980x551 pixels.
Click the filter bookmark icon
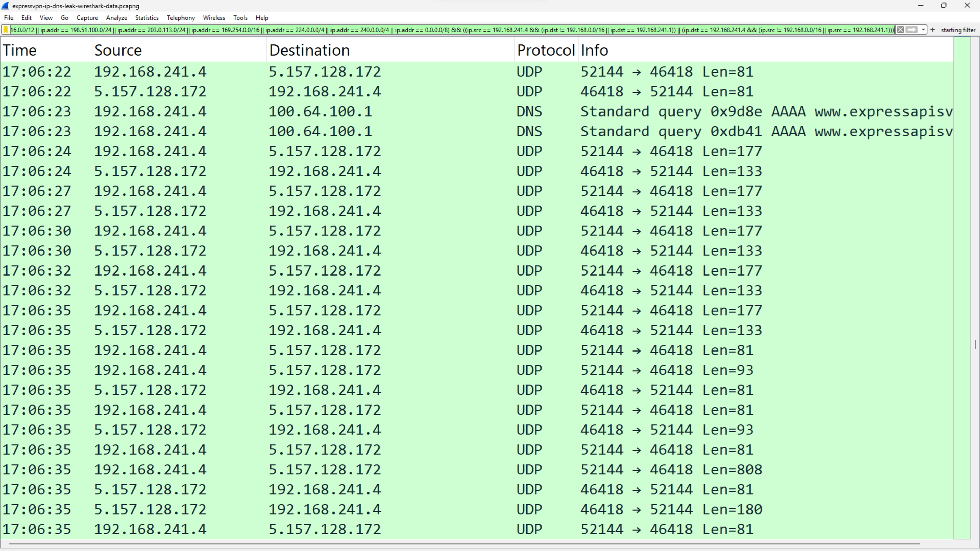point(6,30)
